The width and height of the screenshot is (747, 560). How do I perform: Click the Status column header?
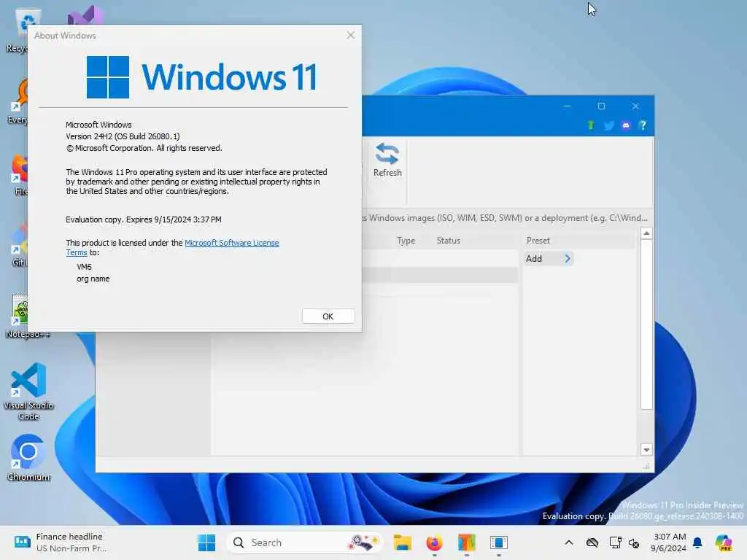[449, 241]
